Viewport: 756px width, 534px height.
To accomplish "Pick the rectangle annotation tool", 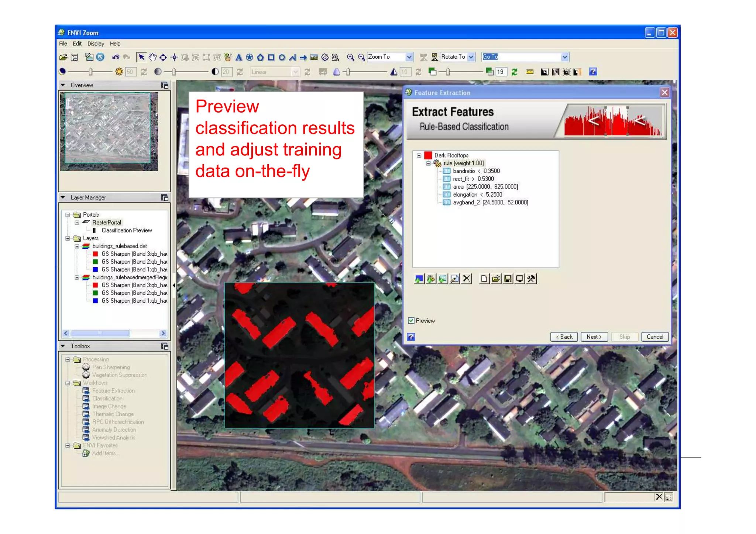I will pyautogui.click(x=271, y=57).
